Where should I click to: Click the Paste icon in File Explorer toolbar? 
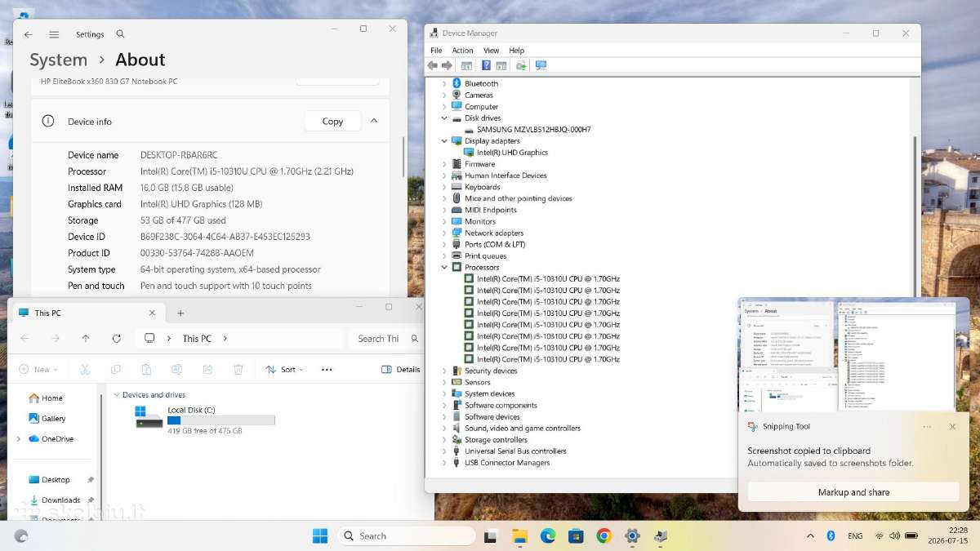[146, 369]
